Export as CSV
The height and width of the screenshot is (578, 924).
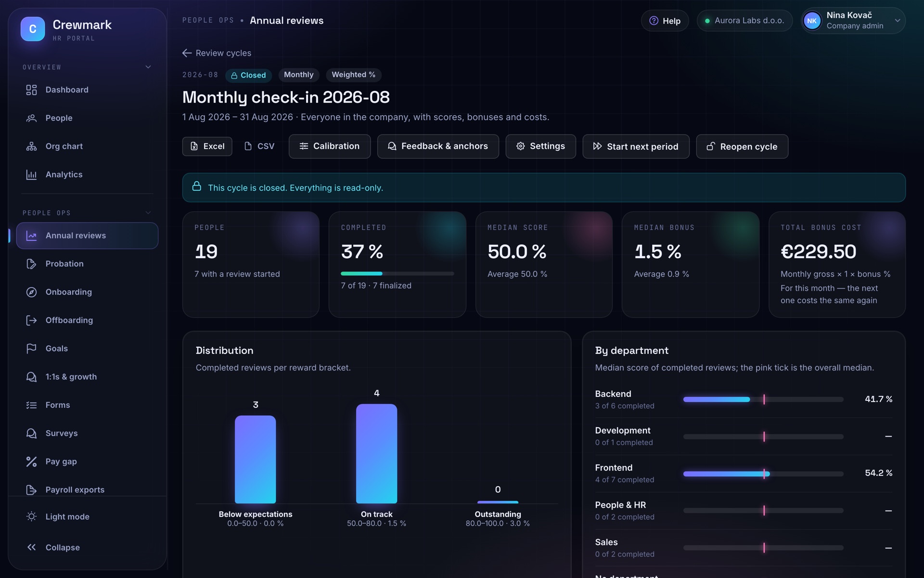(x=259, y=146)
